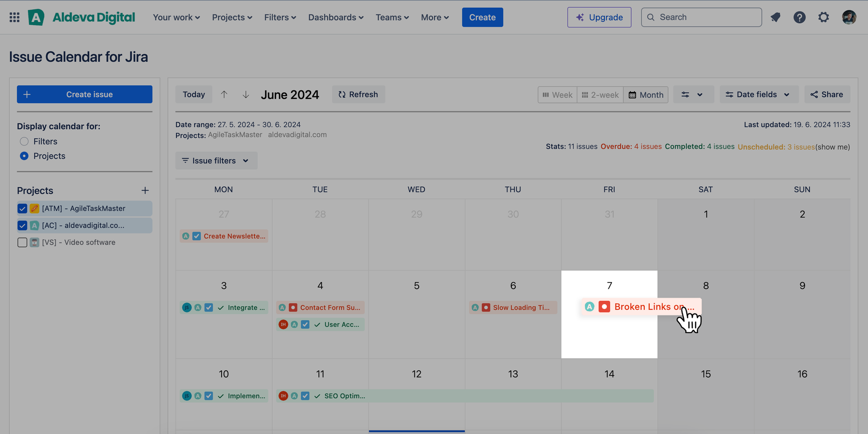The image size is (868, 434).
Task: Share the calendar
Action: click(827, 95)
